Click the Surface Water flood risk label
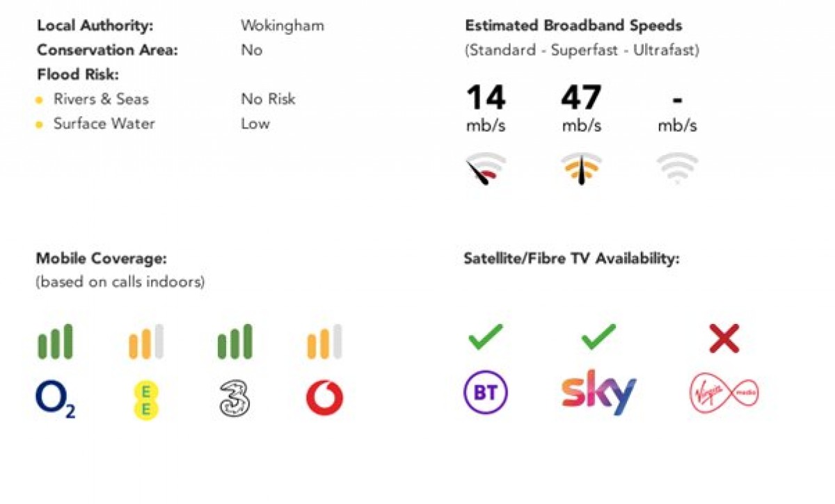This screenshot has width=835, height=504. [104, 124]
